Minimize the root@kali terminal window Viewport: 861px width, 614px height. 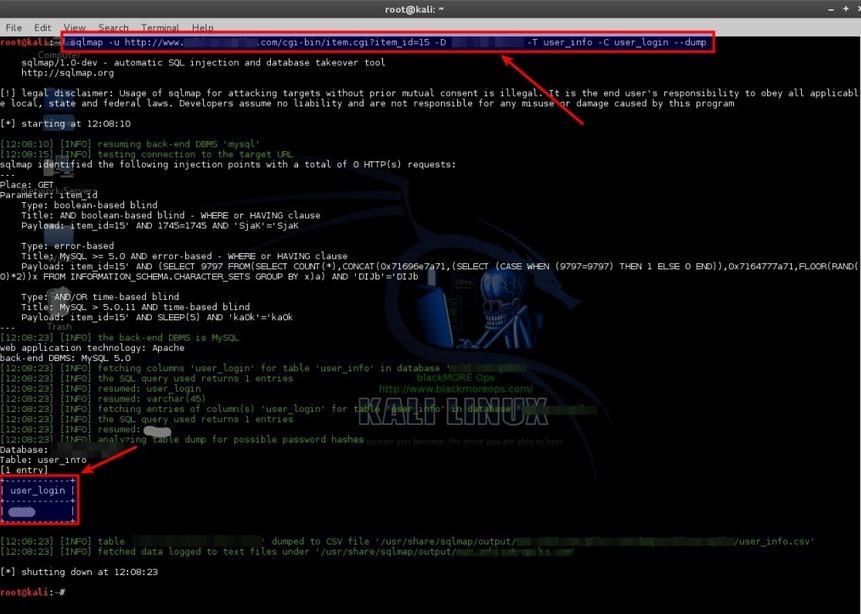831,9
